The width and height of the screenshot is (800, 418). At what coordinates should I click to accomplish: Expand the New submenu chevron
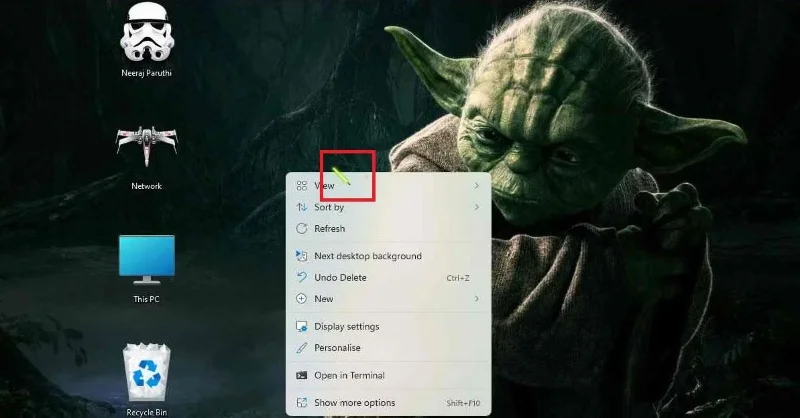(x=477, y=299)
